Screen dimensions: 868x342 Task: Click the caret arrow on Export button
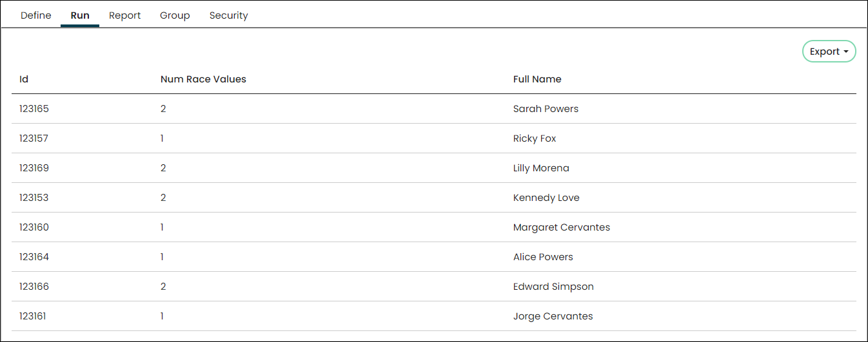(x=845, y=52)
